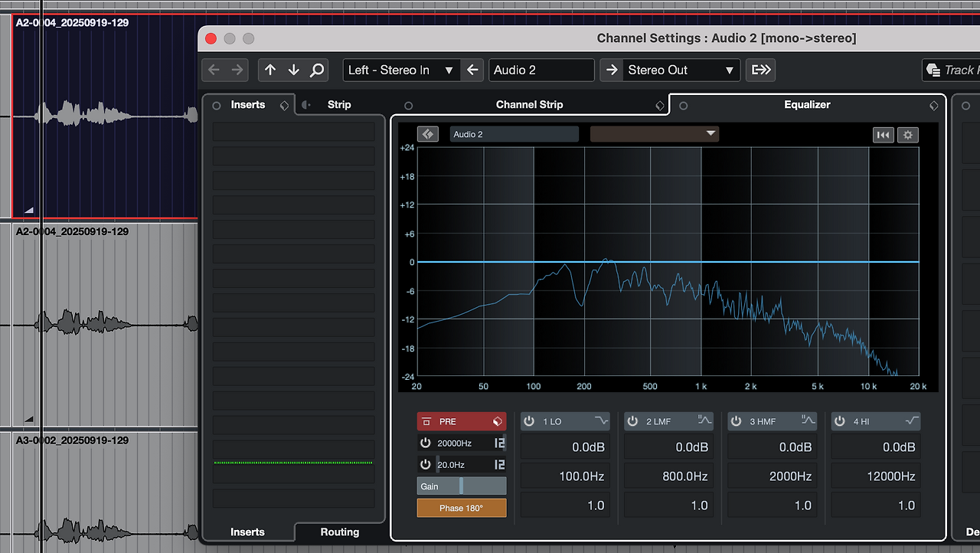
Task: Switch to the Inserts tab at top
Action: (x=248, y=105)
